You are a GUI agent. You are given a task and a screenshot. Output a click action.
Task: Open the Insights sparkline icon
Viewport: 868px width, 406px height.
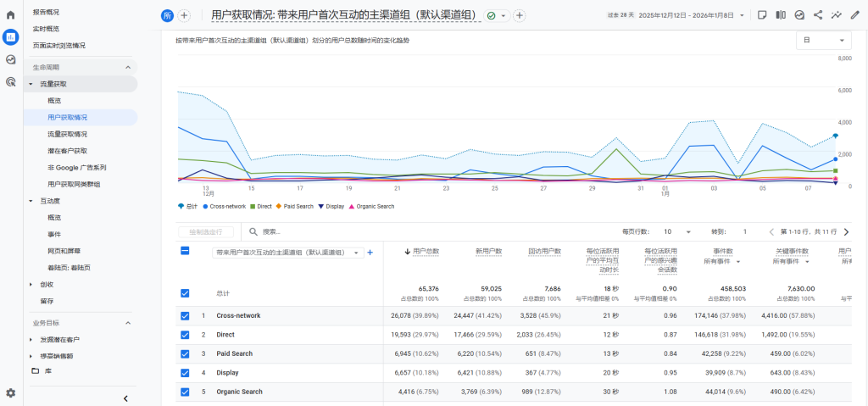837,15
